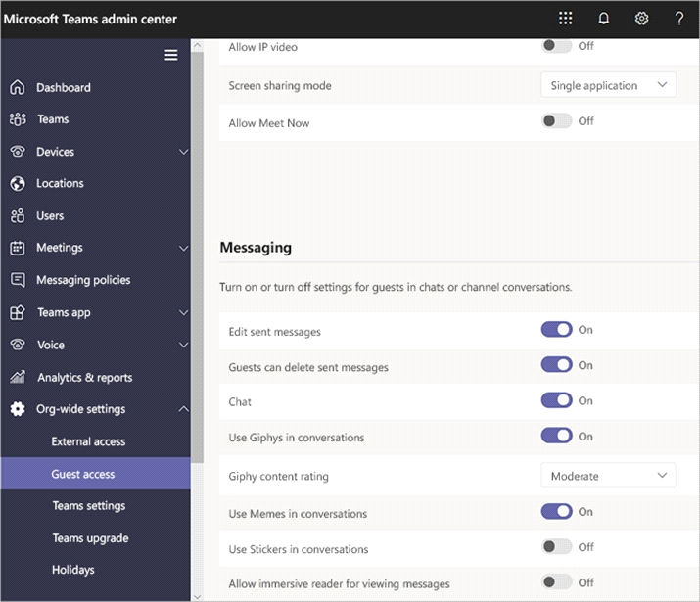Screen dimensions: 700x602
Task: Open the Screen sharing mode dropdown
Action: pyautogui.click(x=608, y=85)
